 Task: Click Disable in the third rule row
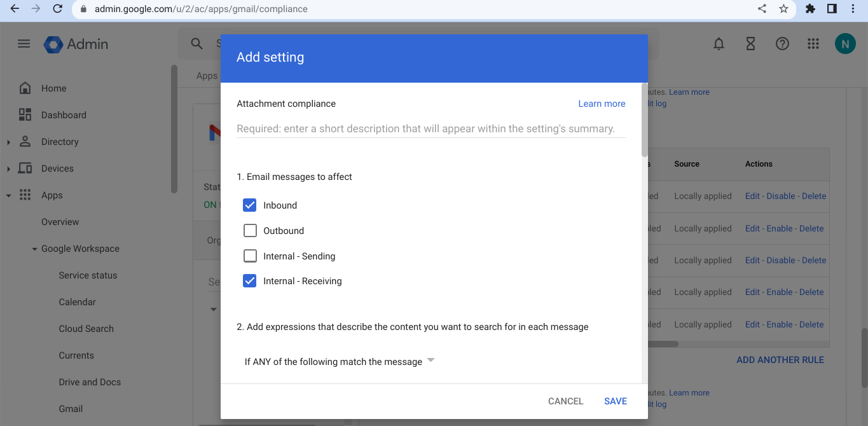click(781, 260)
